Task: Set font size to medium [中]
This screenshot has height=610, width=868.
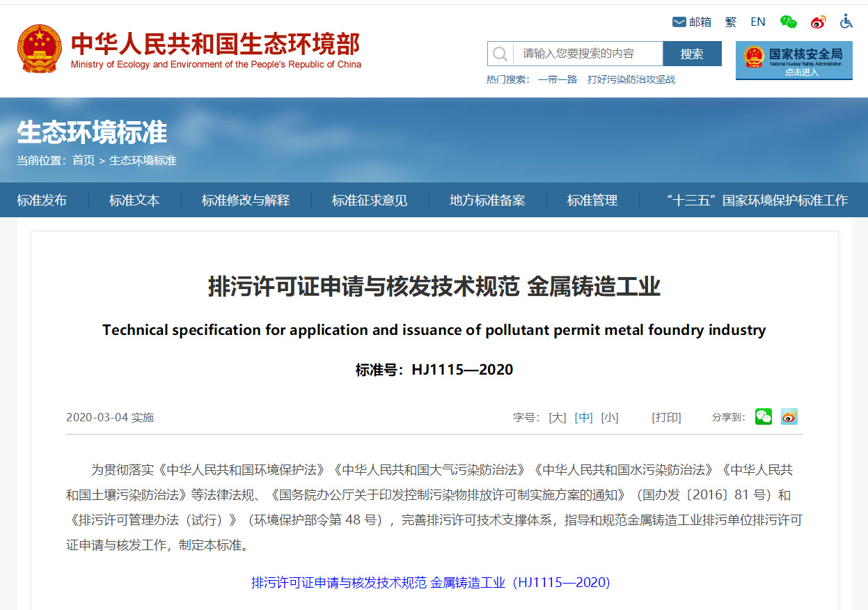Action: tap(583, 418)
